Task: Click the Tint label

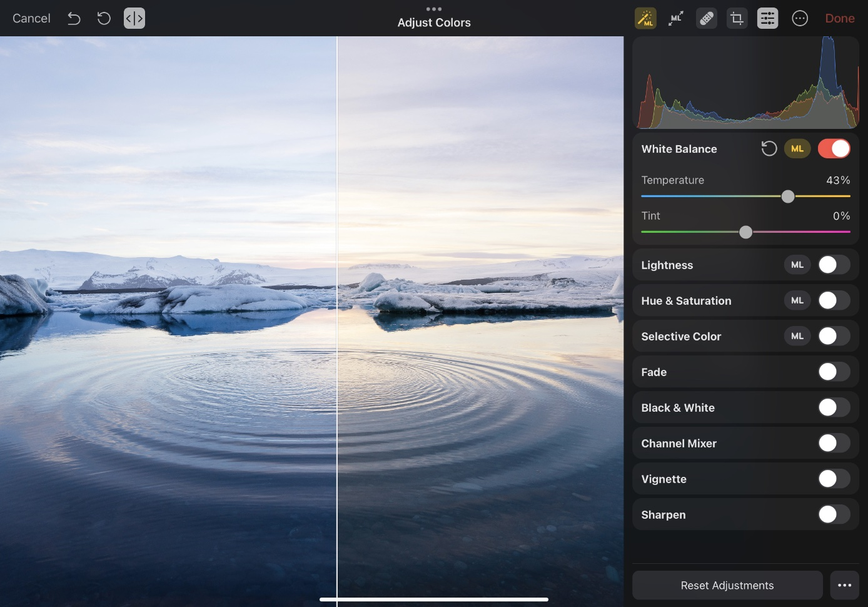Action: [x=650, y=216]
